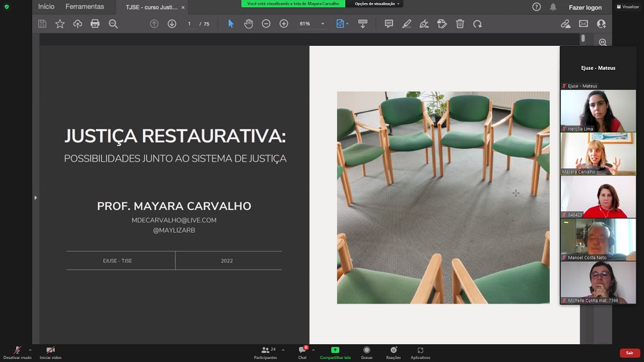Screen dimensions: 644x362
Task: Toggle camera with Iniciar vídeo
Action: (x=51, y=352)
